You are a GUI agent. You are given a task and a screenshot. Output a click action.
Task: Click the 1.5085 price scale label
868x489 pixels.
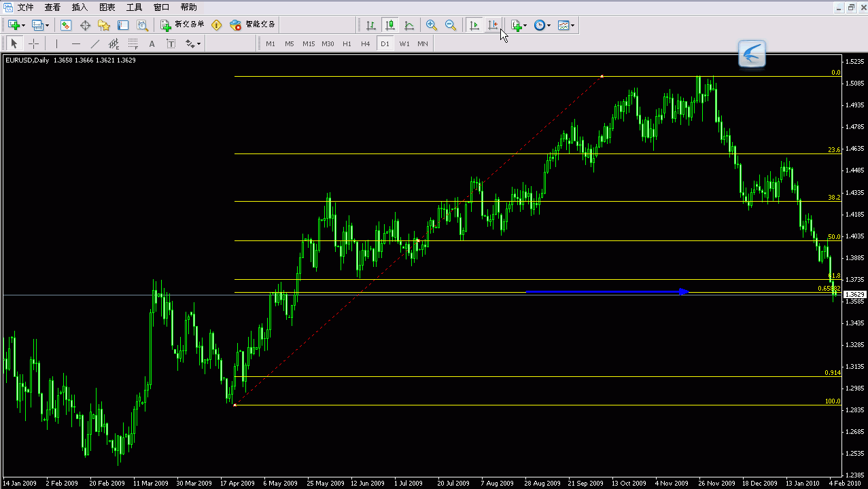click(855, 84)
